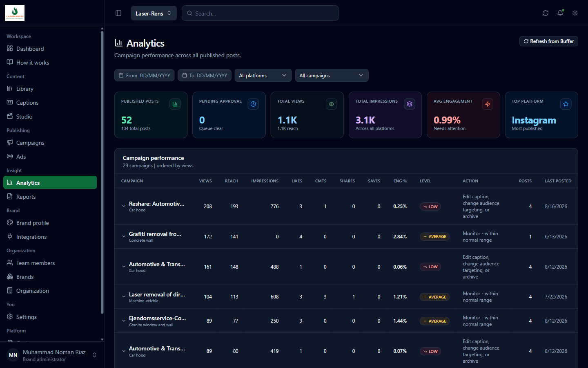Open notifications bell
This screenshot has width=588, height=368.
(560, 13)
